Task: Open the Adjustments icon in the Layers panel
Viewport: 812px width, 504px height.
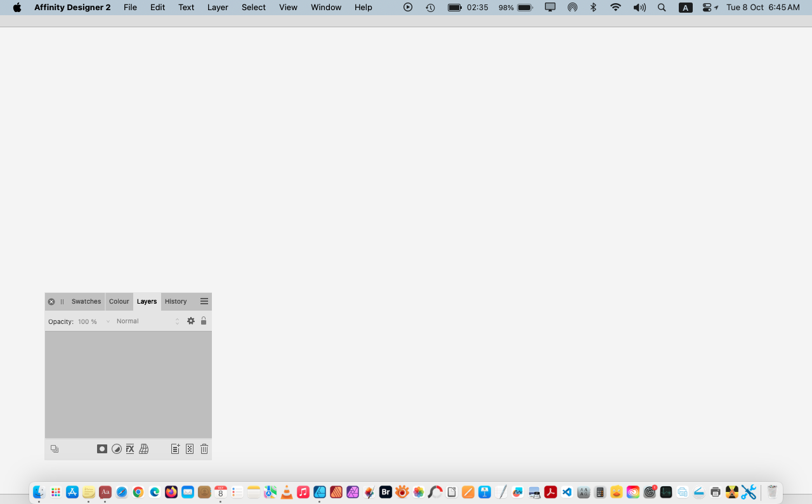Action: tap(117, 449)
